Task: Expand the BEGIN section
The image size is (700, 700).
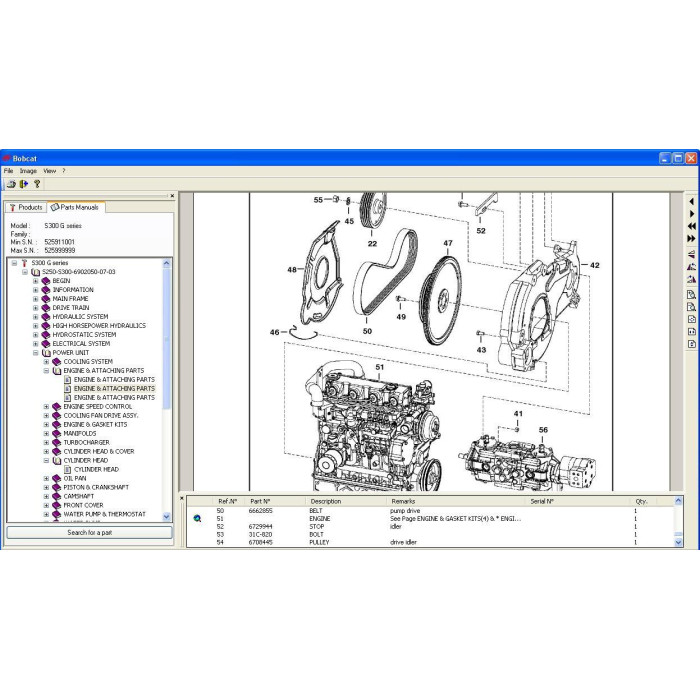Action: tap(36, 281)
